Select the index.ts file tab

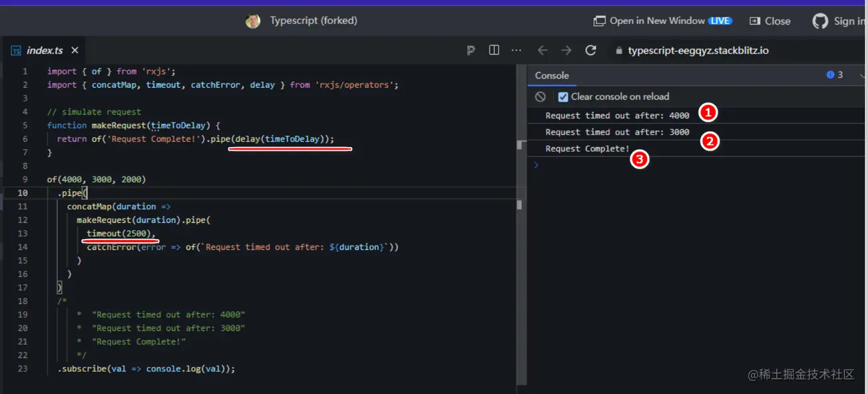tap(44, 51)
